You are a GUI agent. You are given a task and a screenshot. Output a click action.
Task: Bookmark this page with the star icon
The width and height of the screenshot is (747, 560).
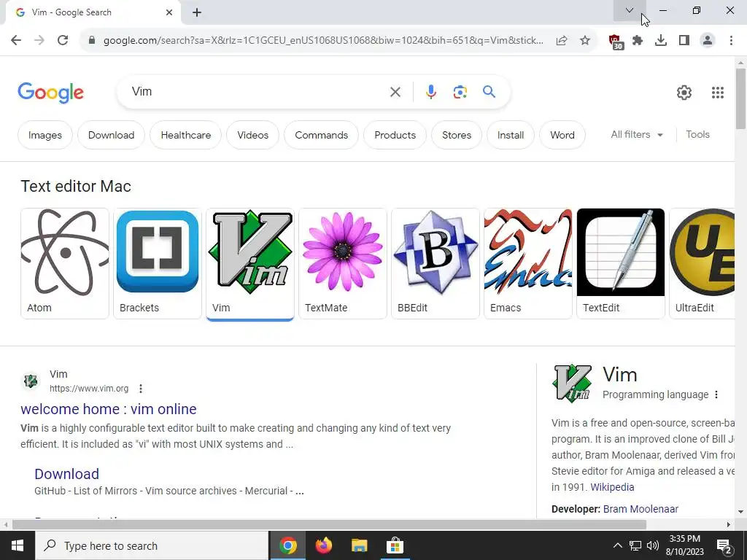pos(585,41)
